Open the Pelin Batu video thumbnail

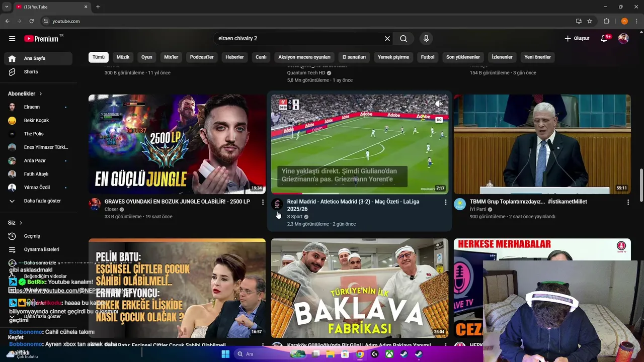(x=177, y=288)
